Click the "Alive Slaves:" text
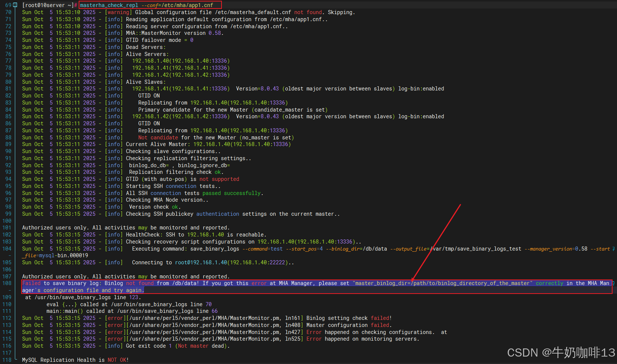 [x=146, y=82]
